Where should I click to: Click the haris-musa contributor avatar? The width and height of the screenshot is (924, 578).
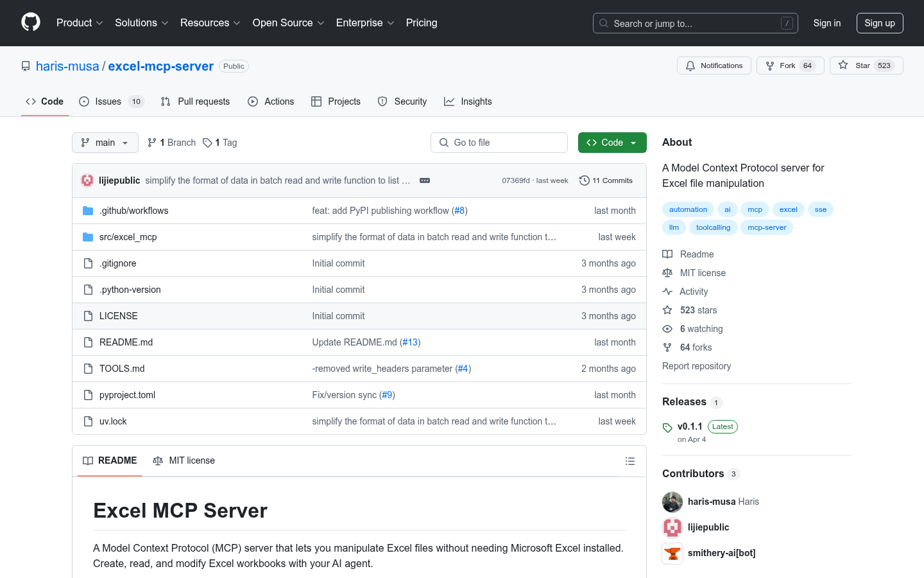tap(672, 502)
